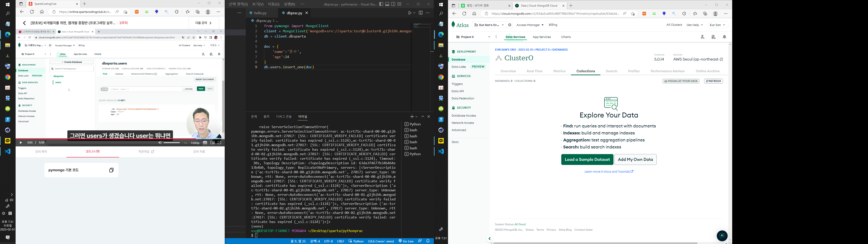The height and width of the screenshot is (244, 868).
Task: Toggle video subtitles icon
Action: pos(205,143)
